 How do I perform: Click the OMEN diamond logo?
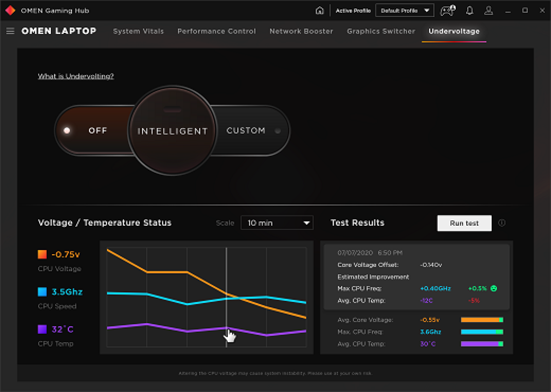[10, 10]
